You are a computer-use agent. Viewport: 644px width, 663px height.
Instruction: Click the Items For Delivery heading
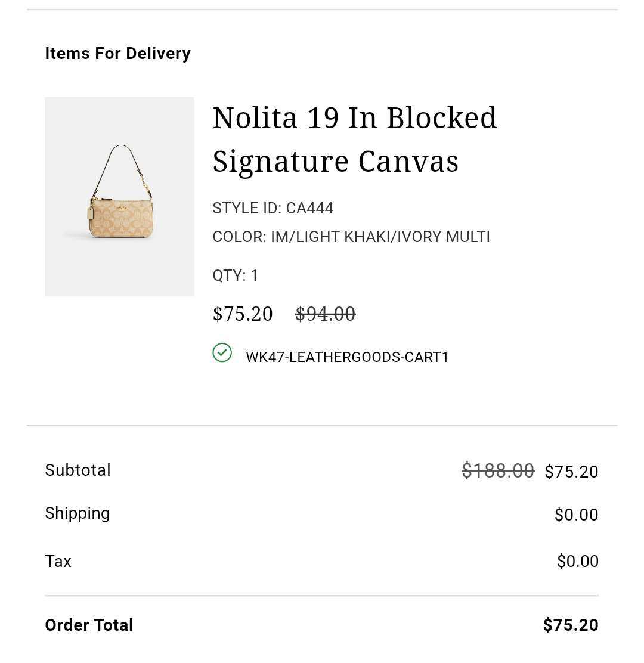pos(117,54)
